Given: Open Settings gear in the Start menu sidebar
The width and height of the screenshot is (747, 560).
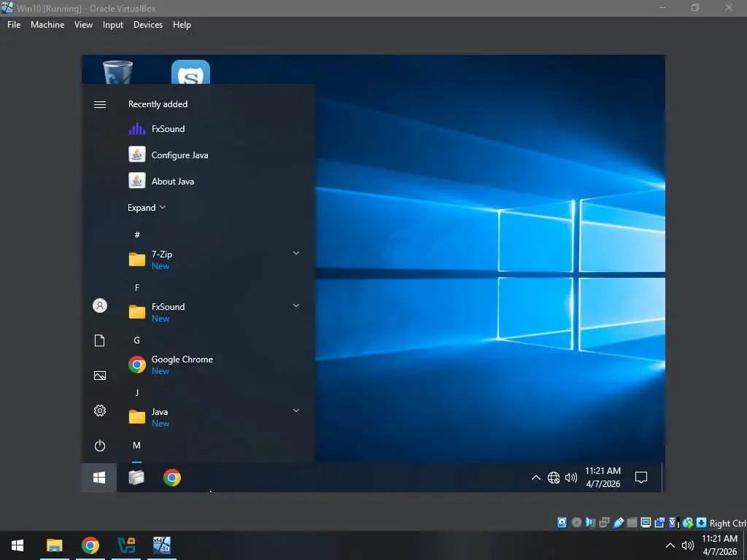Looking at the screenshot, I should [99, 411].
